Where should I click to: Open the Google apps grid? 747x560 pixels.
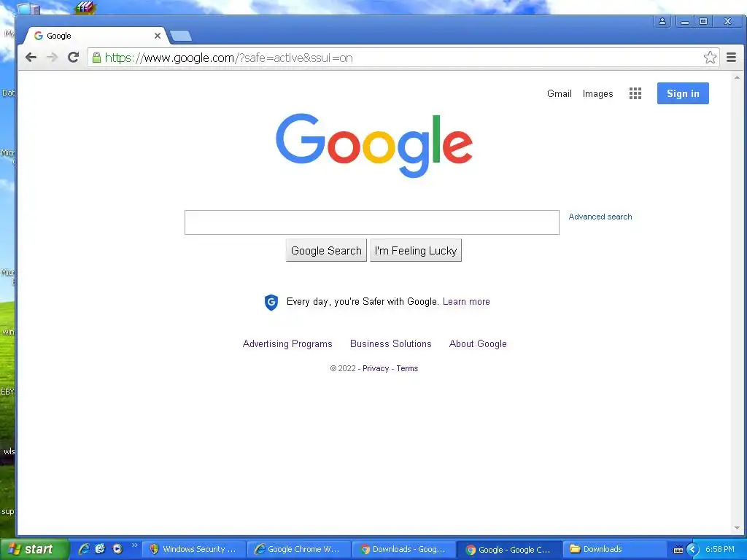pyautogui.click(x=635, y=93)
